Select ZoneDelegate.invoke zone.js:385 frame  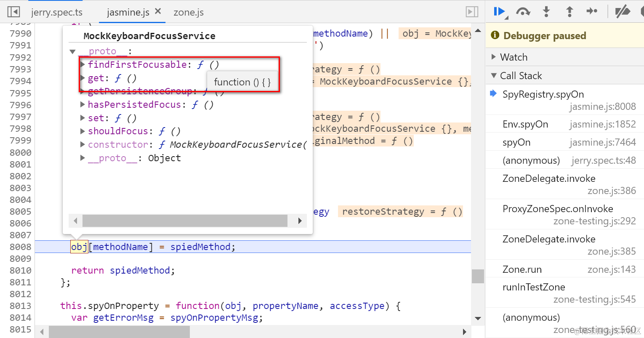(565, 245)
